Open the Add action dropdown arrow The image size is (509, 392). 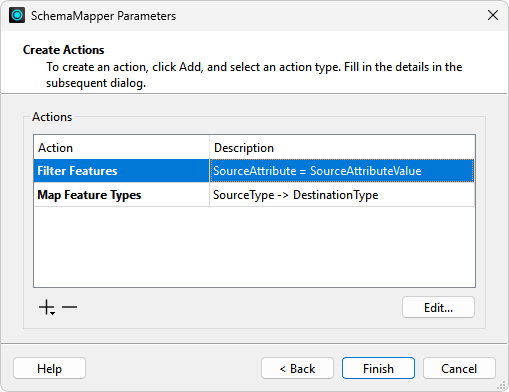(53, 313)
